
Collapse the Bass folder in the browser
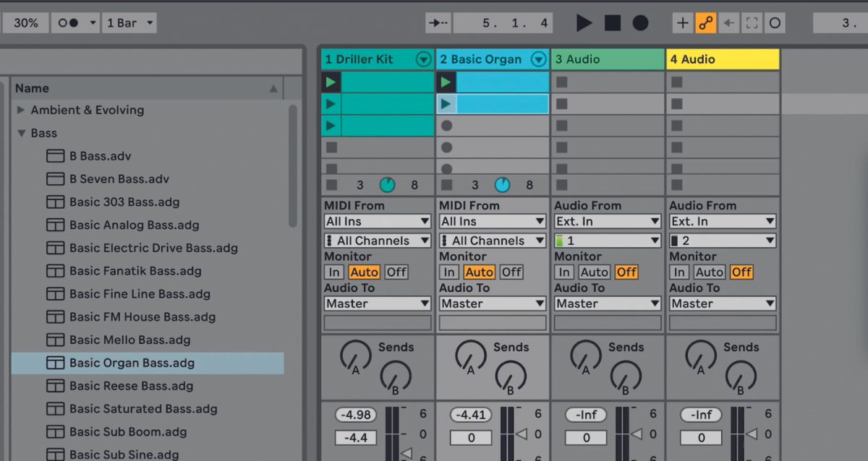[21, 133]
